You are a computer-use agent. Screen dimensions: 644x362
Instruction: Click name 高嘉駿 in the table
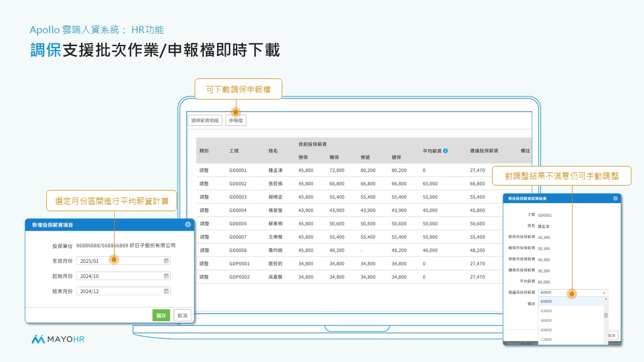pyautogui.click(x=276, y=277)
